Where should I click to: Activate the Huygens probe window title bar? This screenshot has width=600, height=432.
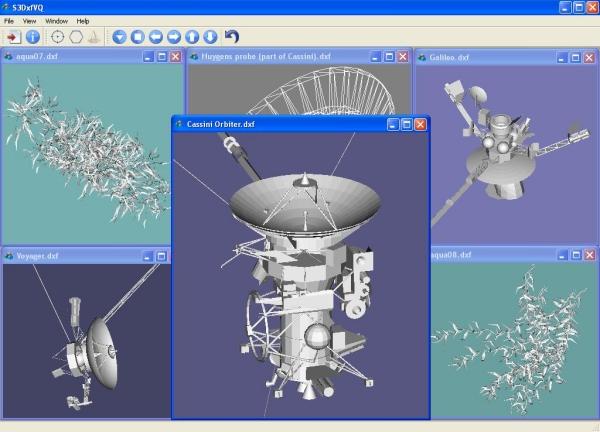coord(298,57)
